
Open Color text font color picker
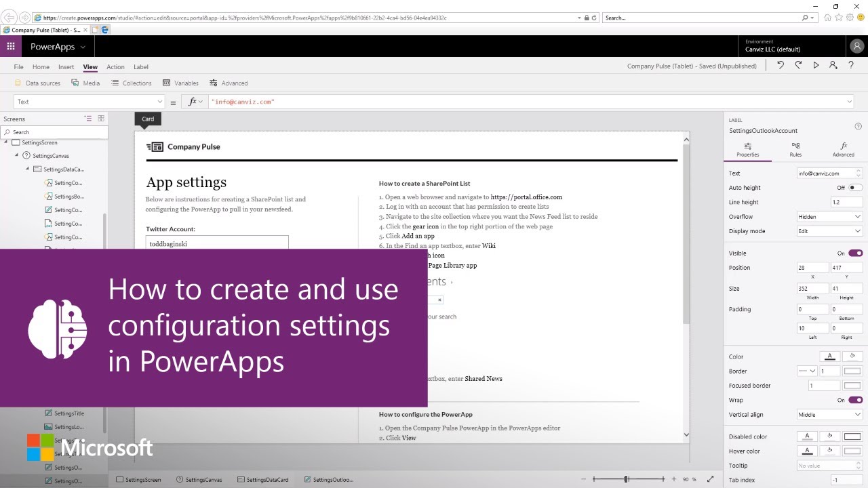829,357
